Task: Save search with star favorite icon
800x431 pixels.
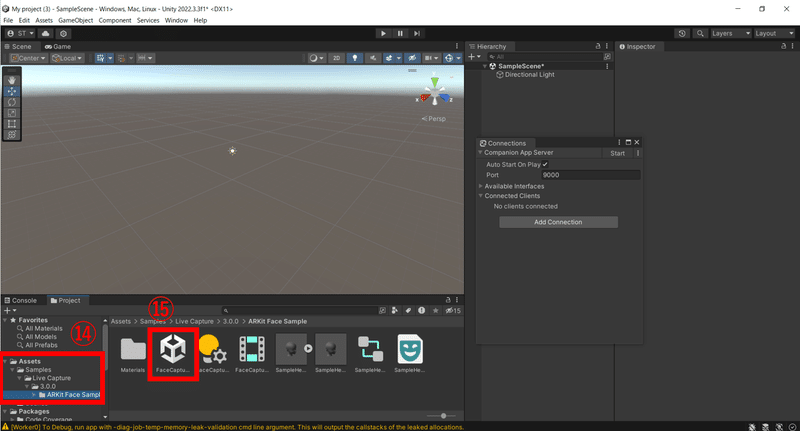Action: pos(435,310)
